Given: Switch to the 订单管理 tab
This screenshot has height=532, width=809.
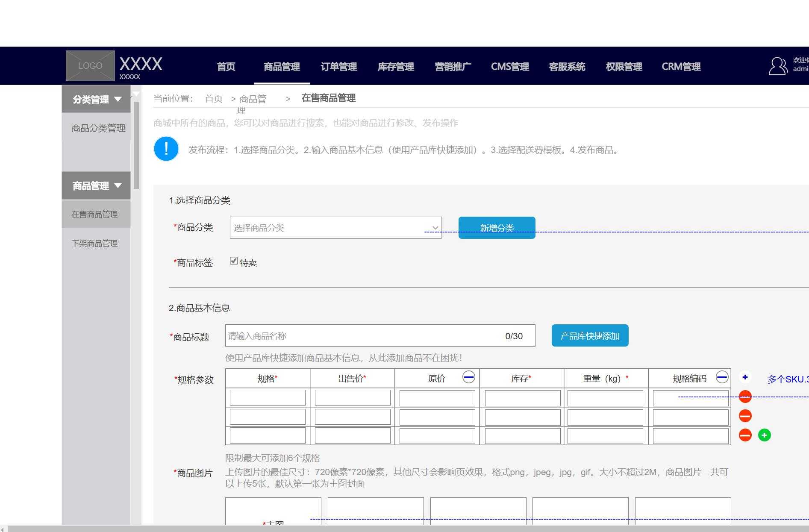Looking at the screenshot, I should pos(339,67).
